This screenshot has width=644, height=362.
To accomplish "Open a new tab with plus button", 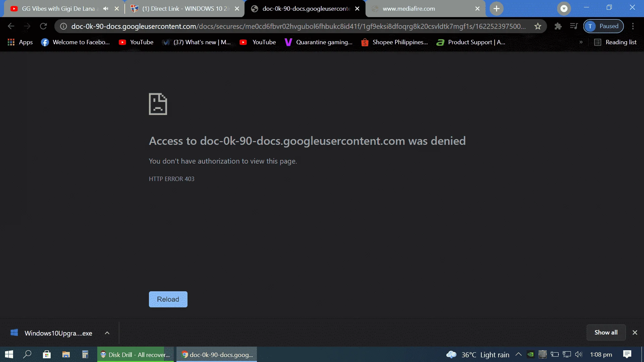I will 496,9.
